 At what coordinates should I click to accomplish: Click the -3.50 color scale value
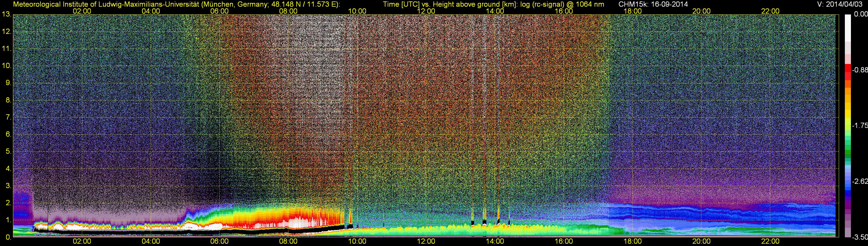point(860,237)
